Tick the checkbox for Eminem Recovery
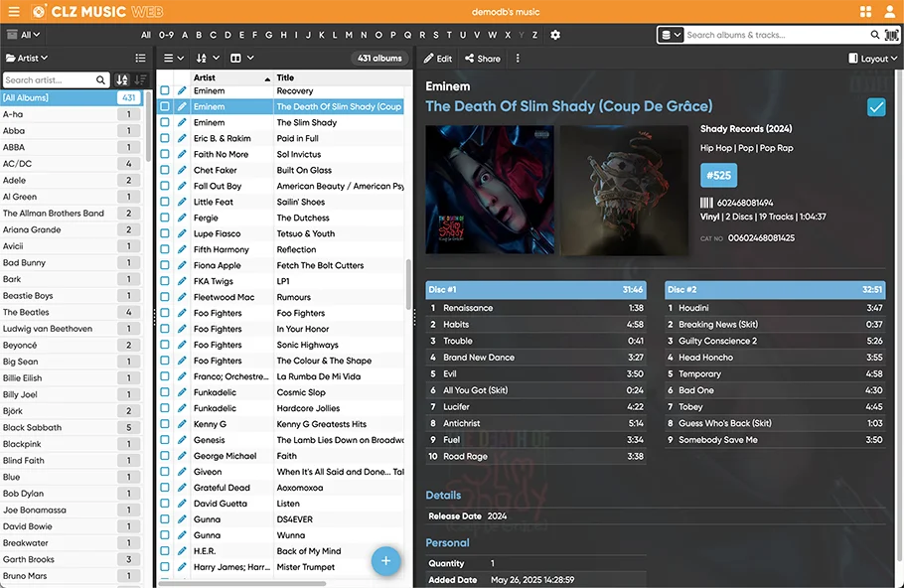The height and width of the screenshot is (588, 904). pyautogui.click(x=165, y=90)
